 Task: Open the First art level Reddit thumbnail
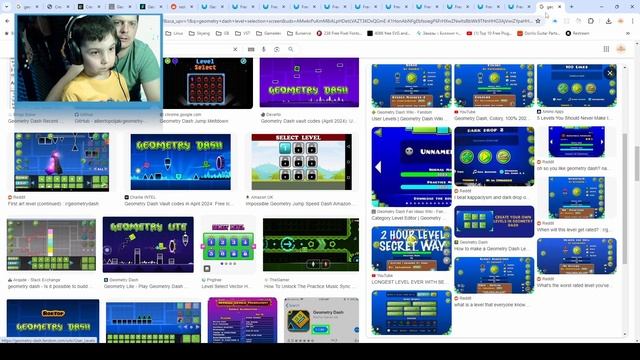point(61,162)
